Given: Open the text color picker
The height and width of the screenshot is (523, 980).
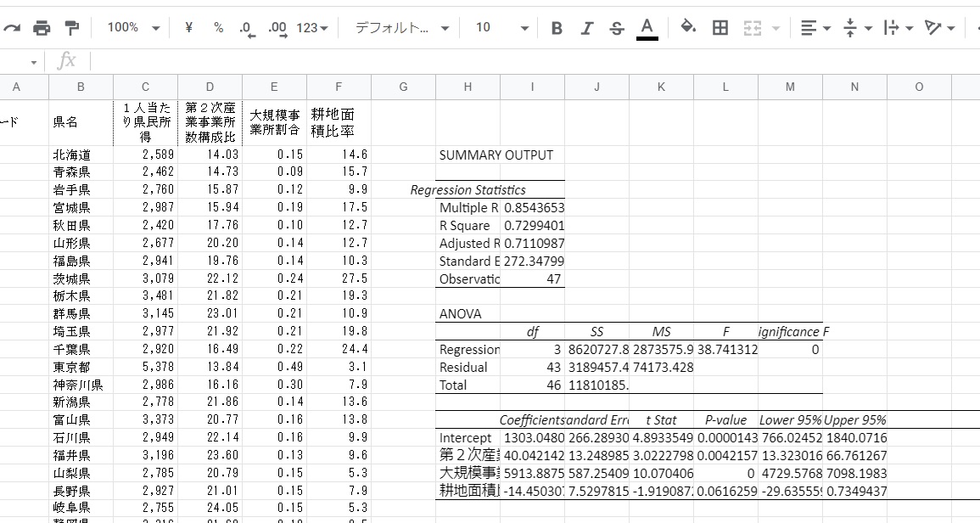Looking at the screenshot, I should (647, 28).
